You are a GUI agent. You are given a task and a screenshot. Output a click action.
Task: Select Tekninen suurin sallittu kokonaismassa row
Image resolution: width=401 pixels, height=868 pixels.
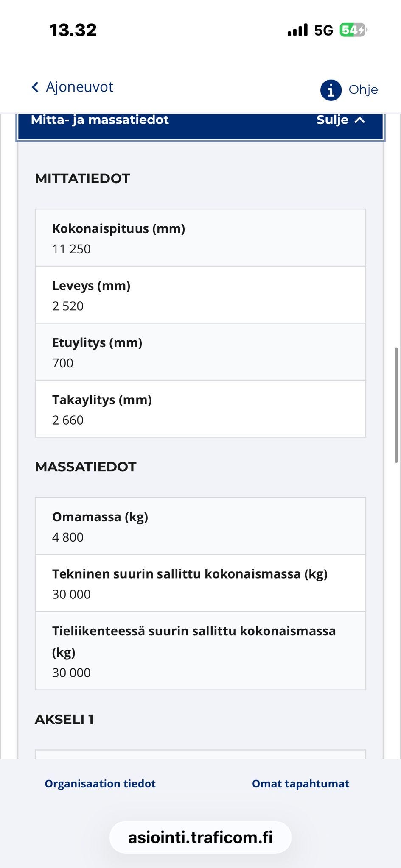click(200, 583)
